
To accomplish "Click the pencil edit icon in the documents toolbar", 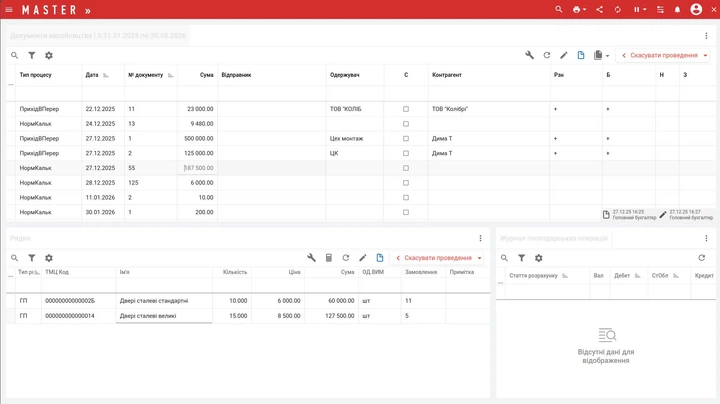I will [x=564, y=55].
